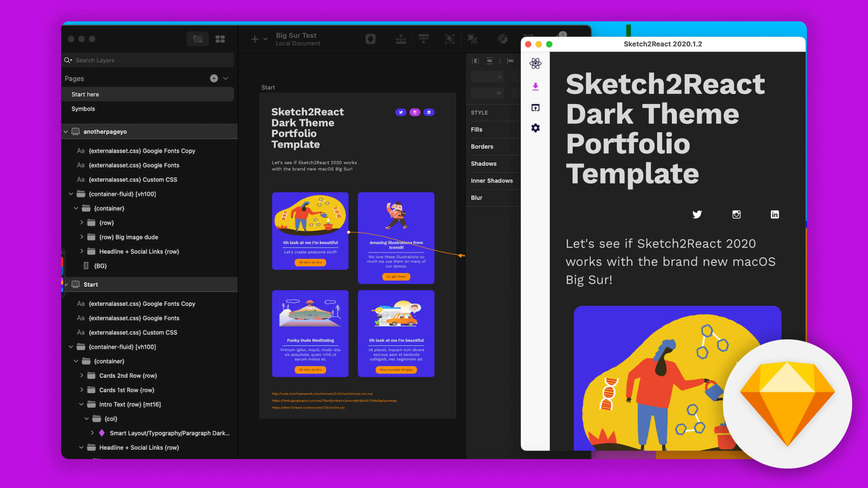Click the Search Layers field
The height and width of the screenshot is (488, 868).
pyautogui.click(x=148, y=60)
